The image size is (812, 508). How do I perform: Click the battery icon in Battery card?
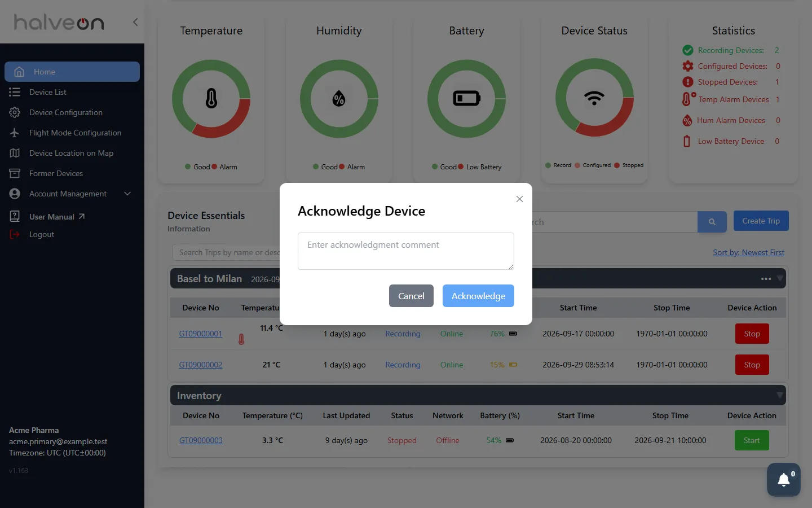467,99
